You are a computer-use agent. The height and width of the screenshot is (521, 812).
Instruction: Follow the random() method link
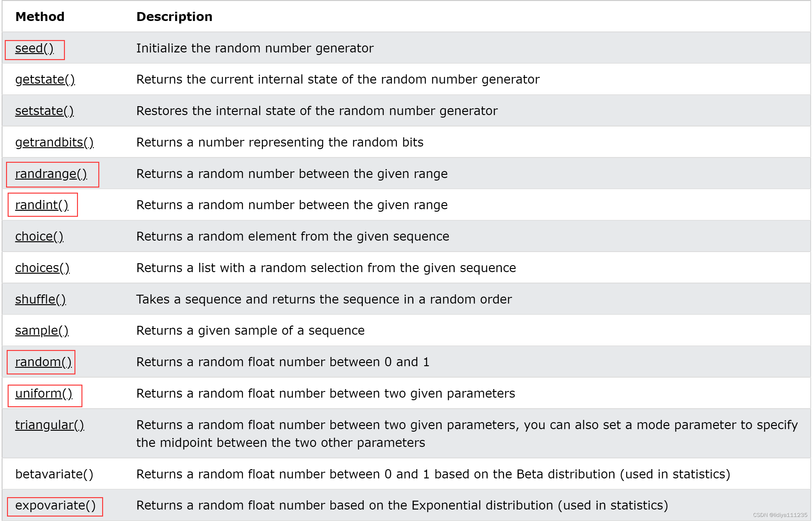point(43,362)
